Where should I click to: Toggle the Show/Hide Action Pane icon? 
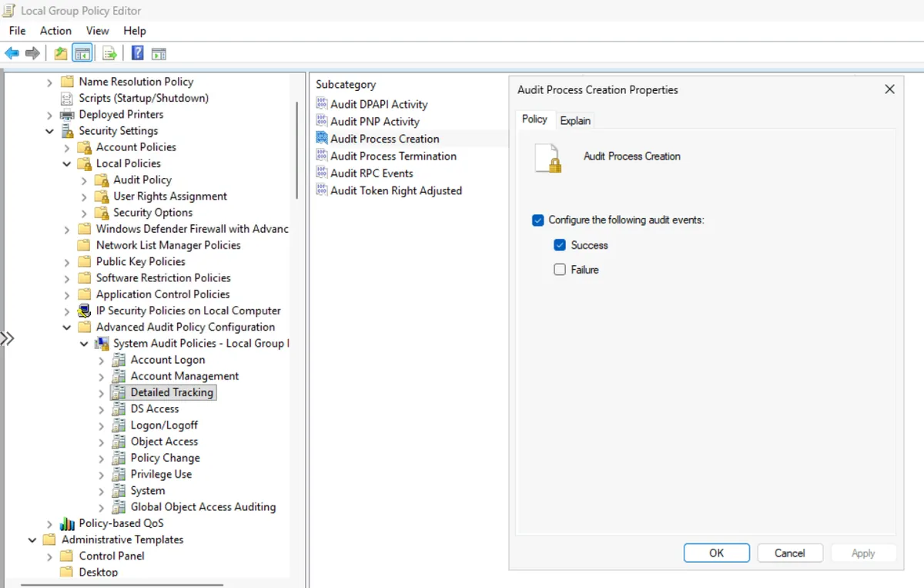tap(159, 53)
